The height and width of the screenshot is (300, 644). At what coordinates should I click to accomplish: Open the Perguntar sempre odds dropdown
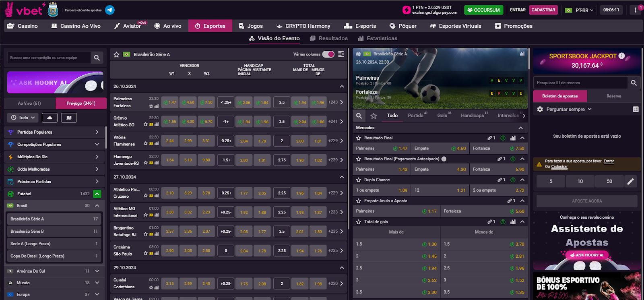coord(565,109)
